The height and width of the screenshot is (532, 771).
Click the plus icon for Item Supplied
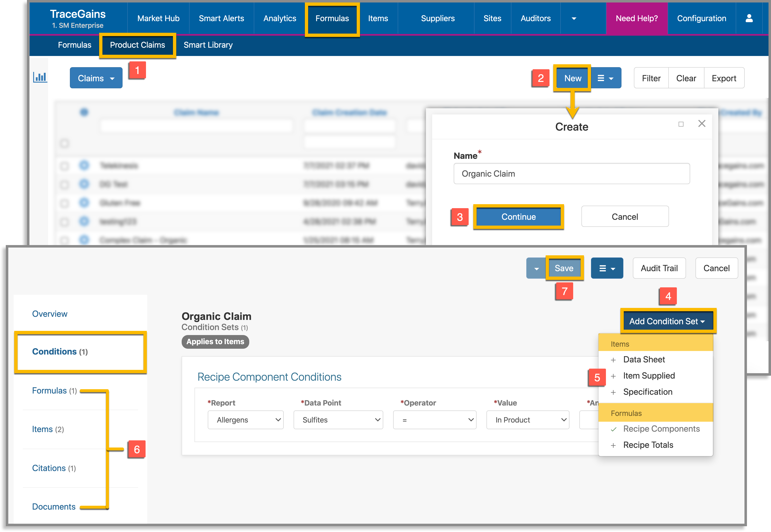coord(613,376)
